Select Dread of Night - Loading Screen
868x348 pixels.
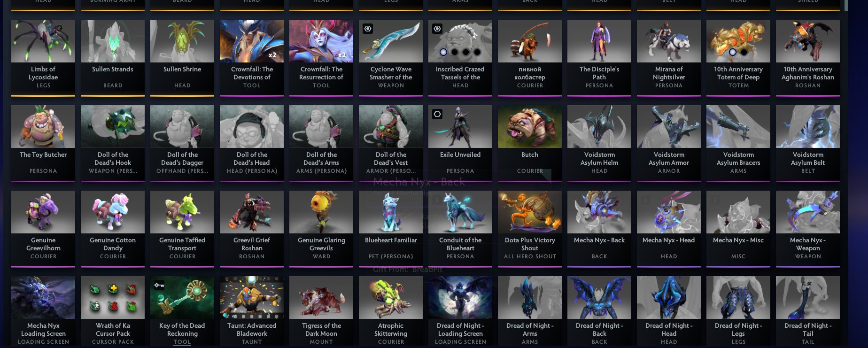(460, 312)
